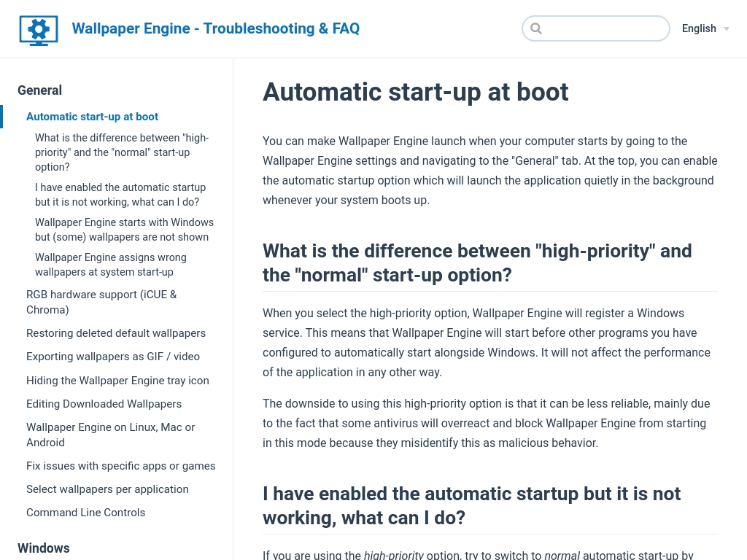Click the main heading Automatic start-up at boot
Screen dimensions: 747x560
tap(415, 91)
